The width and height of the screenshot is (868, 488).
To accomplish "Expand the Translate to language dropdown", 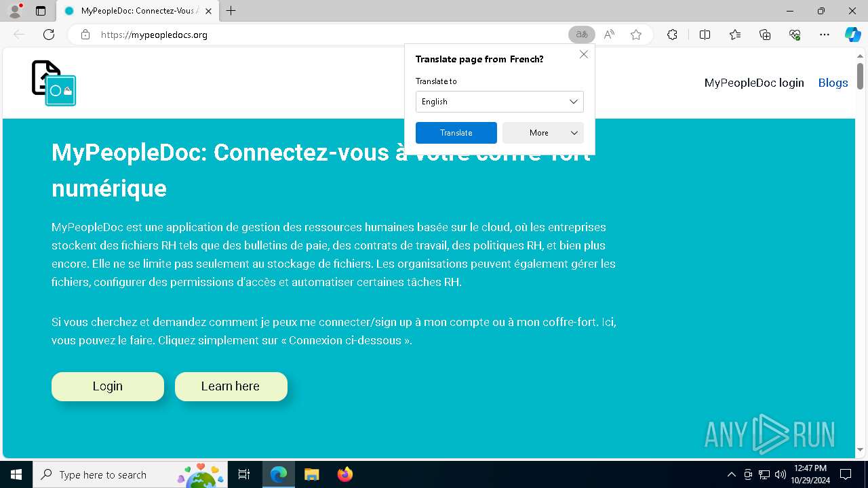I will click(500, 102).
